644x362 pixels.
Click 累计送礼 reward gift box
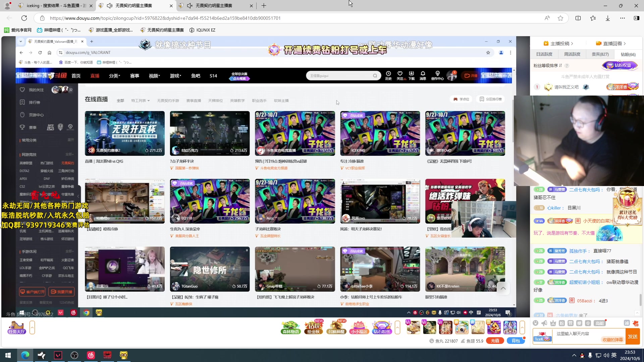[x=627, y=206]
